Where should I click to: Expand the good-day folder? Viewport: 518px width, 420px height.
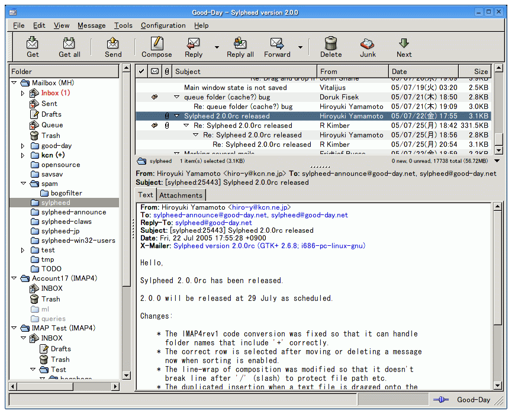click(x=22, y=146)
